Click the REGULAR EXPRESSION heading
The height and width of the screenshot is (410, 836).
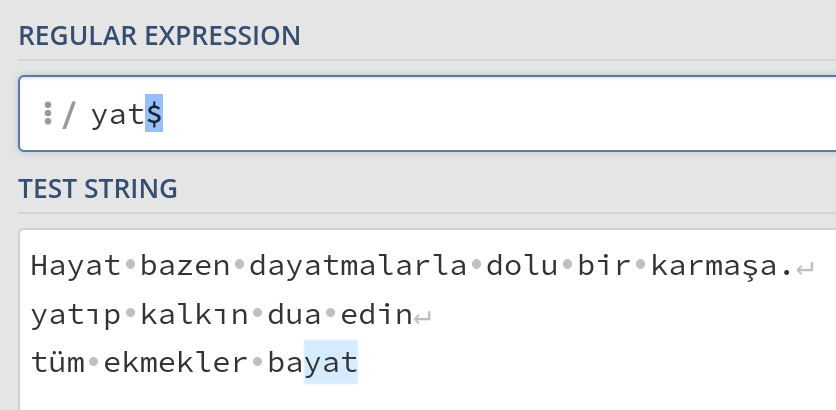coord(159,37)
